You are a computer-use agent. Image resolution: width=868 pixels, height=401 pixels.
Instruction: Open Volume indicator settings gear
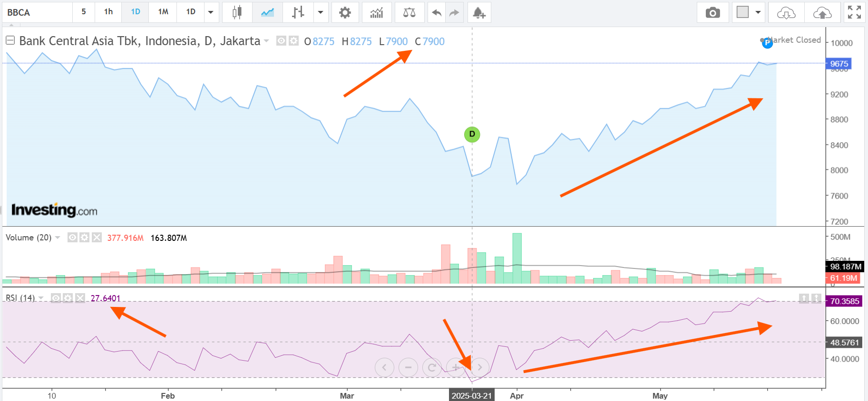(85, 237)
